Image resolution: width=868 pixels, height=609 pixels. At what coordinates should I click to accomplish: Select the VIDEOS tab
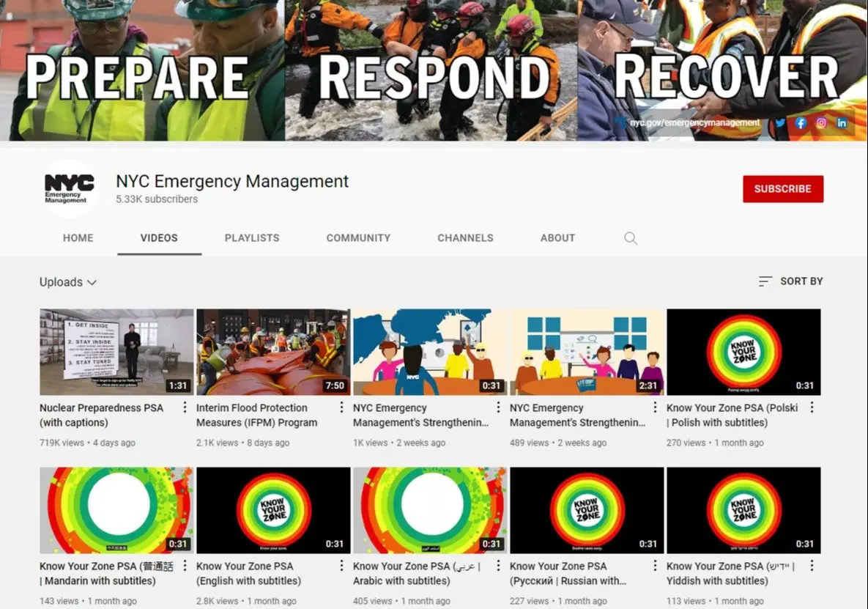tap(159, 238)
